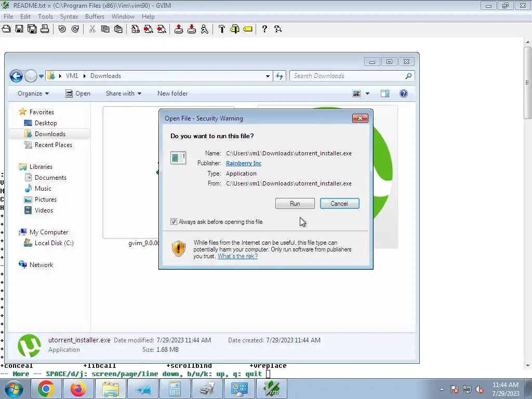Select Videos under Libraries
532x399 pixels.
pos(44,210)
